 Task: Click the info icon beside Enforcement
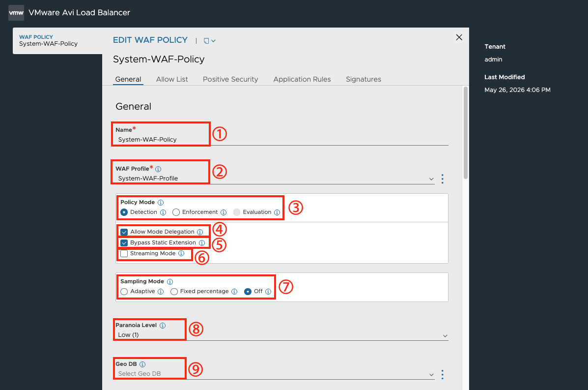coord(224,212)
